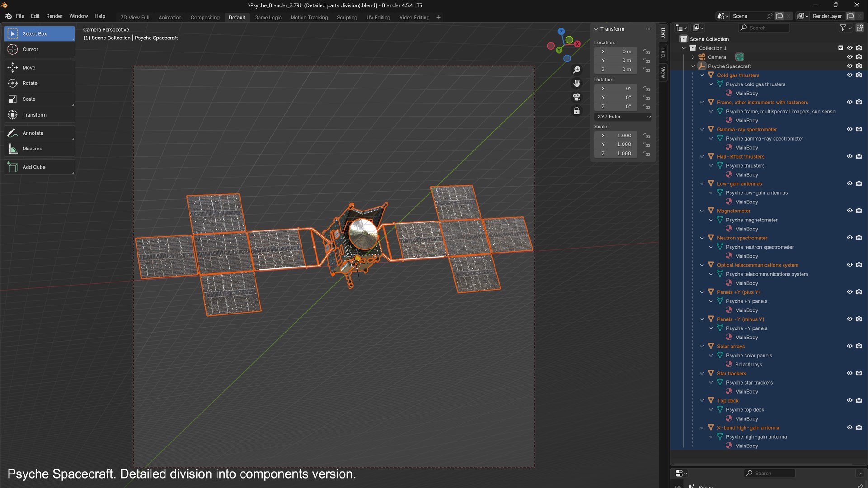Collapse the Psyche Spacecraft tree item
The height and width of the screenshot is (488, 868).
[x=693, y=66]
